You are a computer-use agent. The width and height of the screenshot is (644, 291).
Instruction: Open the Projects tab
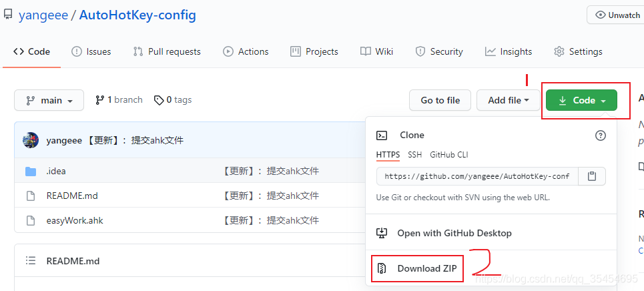[x=314, y=52]
